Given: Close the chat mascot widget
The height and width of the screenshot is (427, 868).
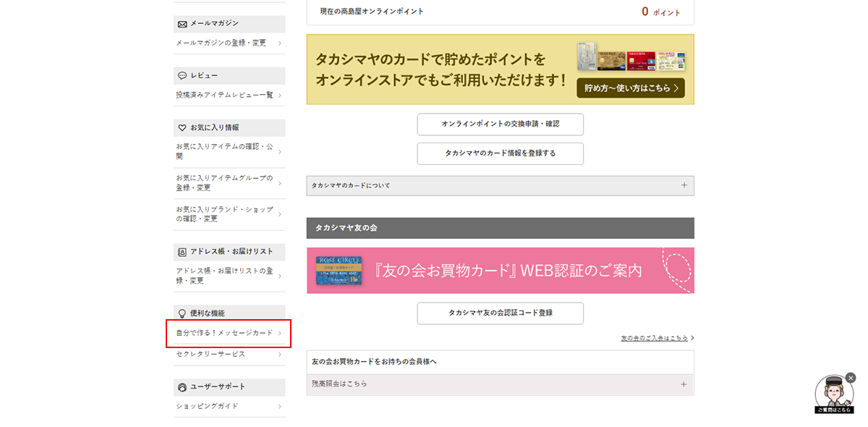Looking at the screenshot, I should tap(851, 378).
